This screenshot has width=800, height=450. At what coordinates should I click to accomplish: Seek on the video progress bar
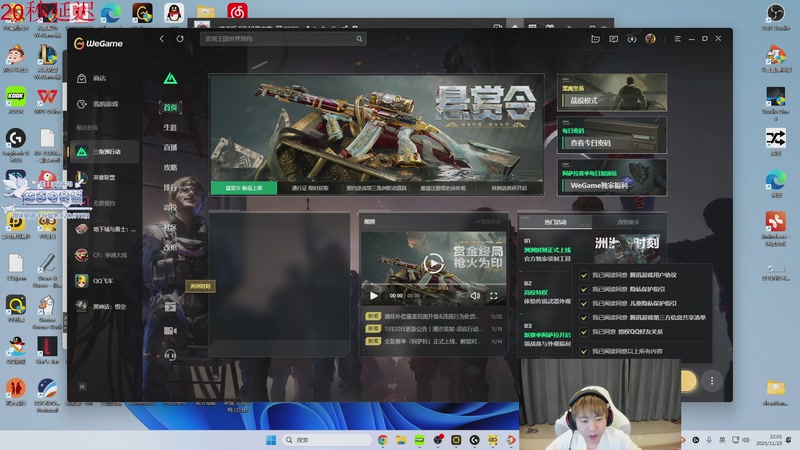click(433, 284)
